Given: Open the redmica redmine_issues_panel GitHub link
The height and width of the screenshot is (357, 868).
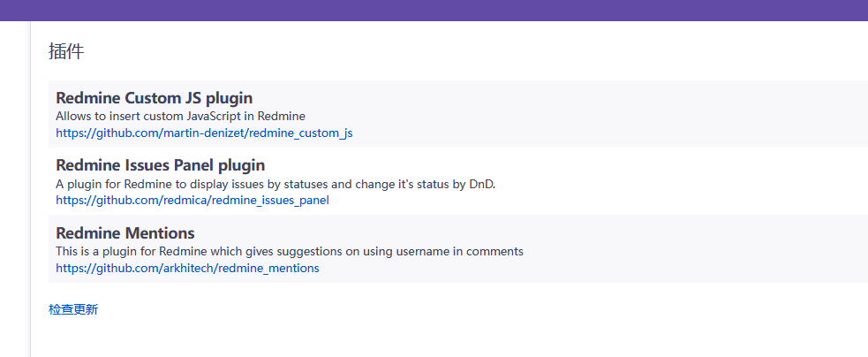Looking at the screenshot, I should pyautogui.click(x=192, y=200).
